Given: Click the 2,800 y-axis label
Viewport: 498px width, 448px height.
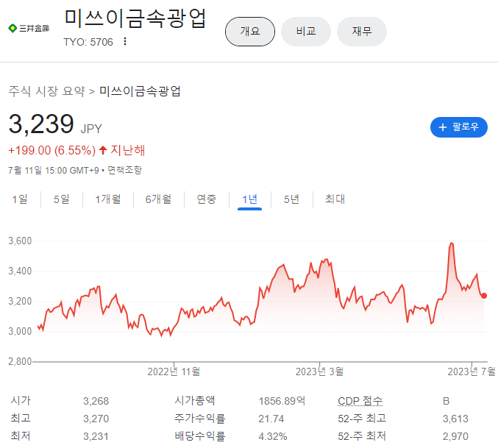Looking at the screenshot, I should [x=20, y=361].
